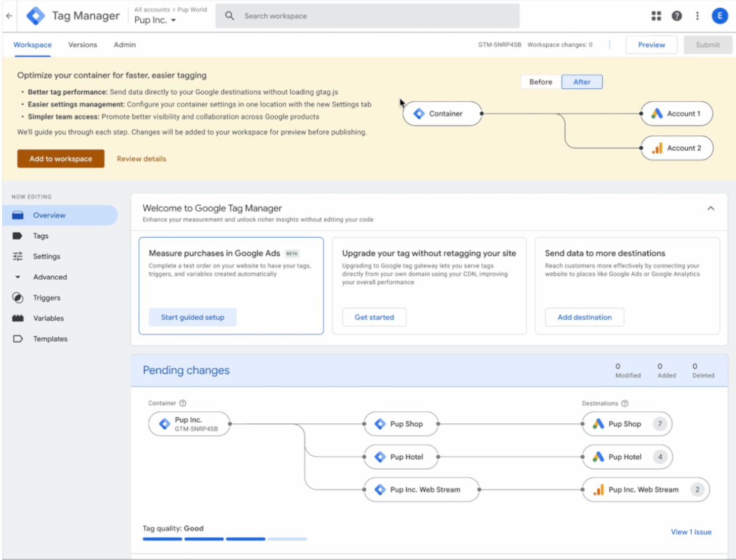Open the View 1 issue link
Image resolution: width=736 pixels, height=560 pixels.
[x=691, y=532]
